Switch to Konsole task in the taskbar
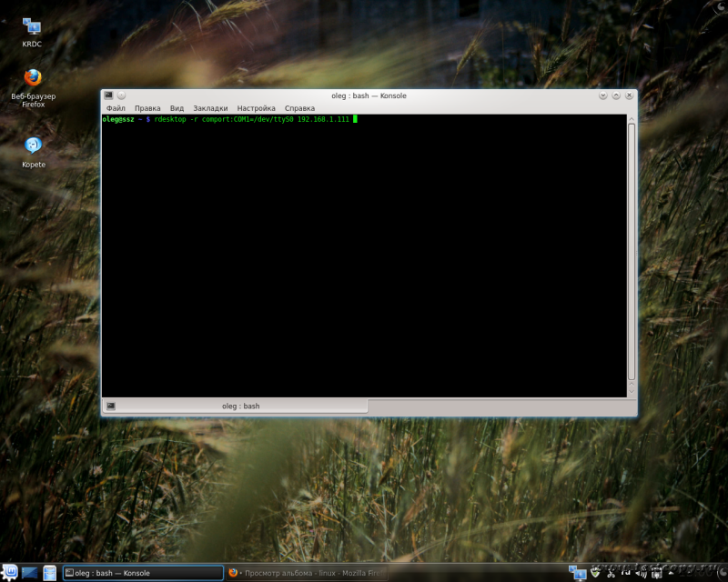728x582 pixels. [x=143, y=573]
